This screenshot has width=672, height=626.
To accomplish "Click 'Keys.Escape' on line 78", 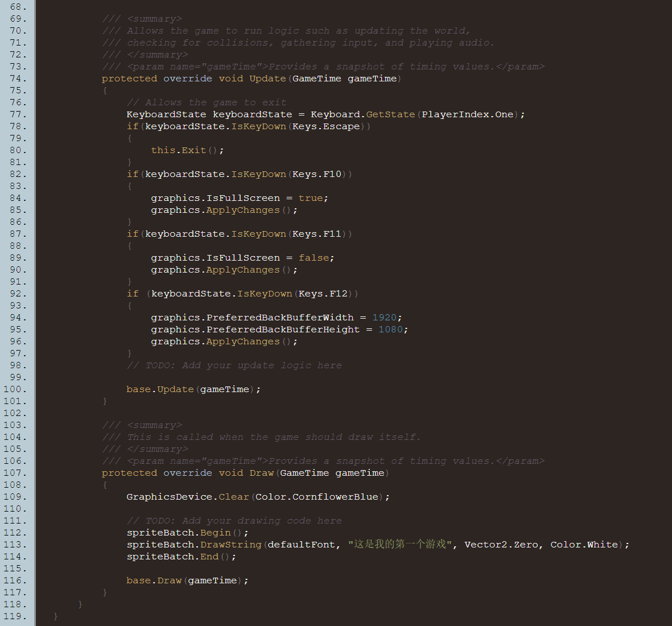I will tap(326, 126).
